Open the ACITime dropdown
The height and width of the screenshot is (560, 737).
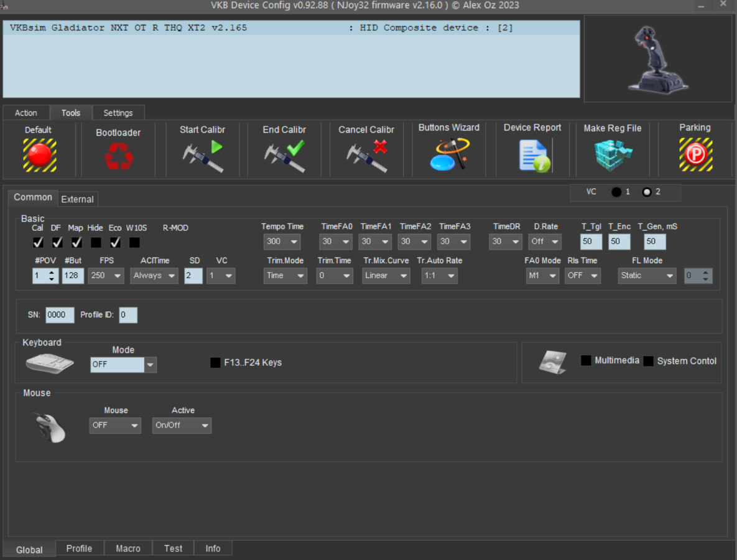click(154, 276)
